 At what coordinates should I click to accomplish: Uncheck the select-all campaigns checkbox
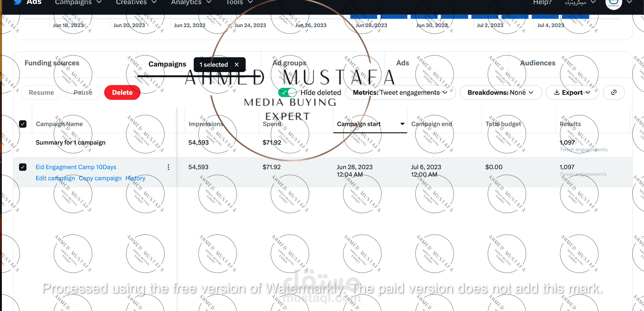coord(23,124)
